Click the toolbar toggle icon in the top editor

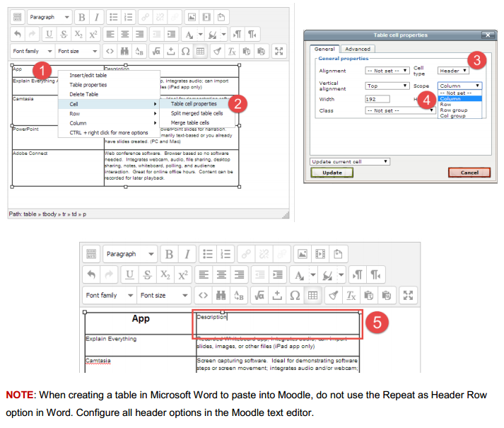click(x=18, y=17)
